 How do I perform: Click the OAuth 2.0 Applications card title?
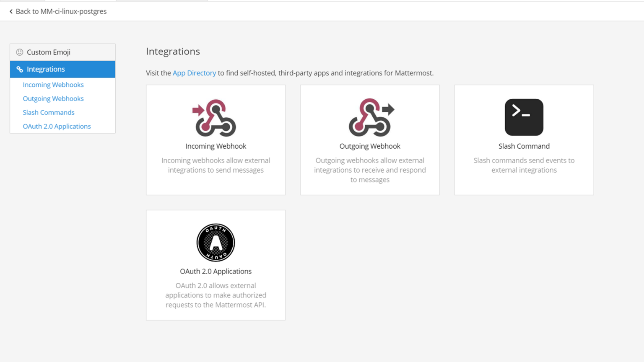click(x=216, y=271)
